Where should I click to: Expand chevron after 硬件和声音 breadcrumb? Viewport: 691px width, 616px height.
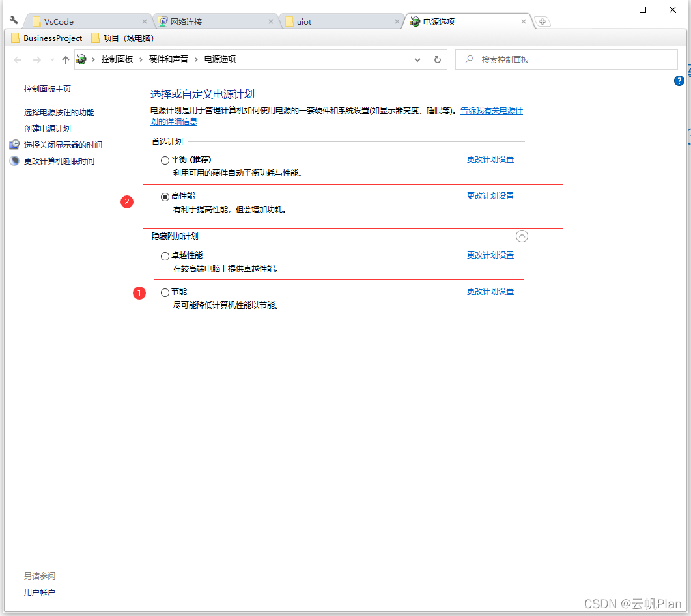196,59
